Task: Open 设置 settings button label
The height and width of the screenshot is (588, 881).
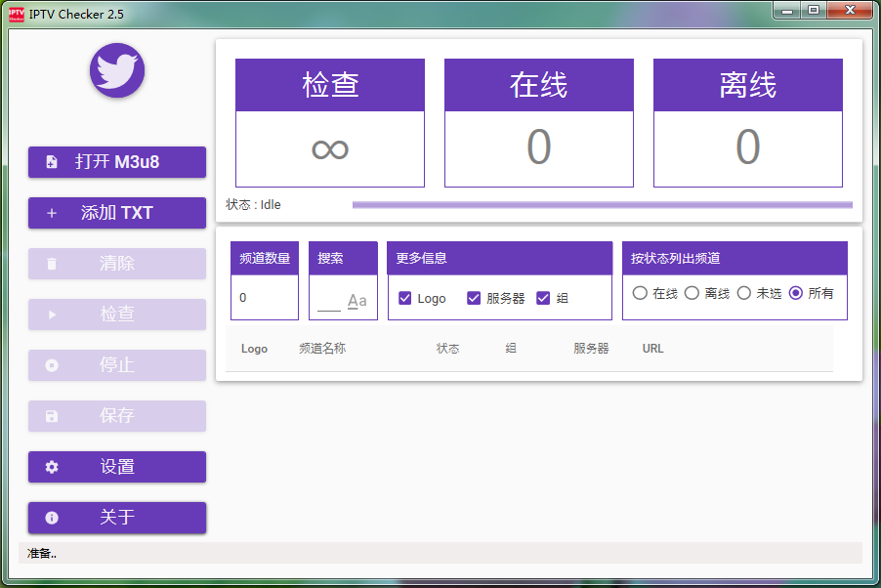Action: (117, 467)
